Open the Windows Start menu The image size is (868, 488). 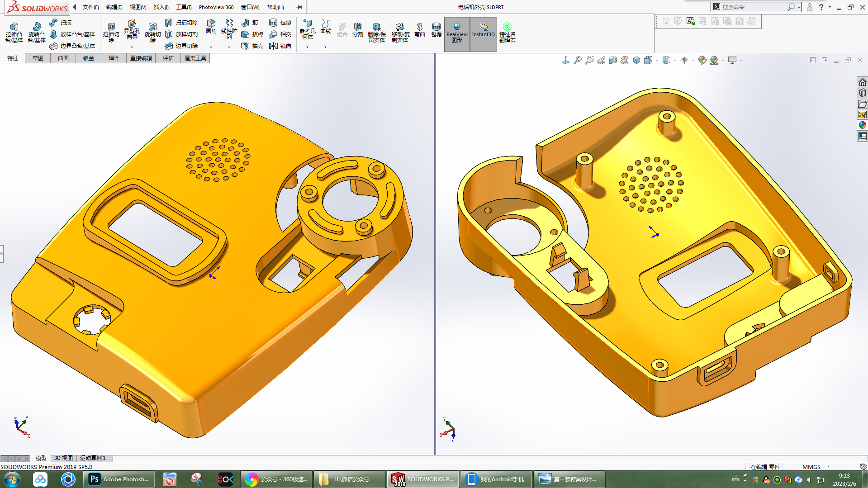[12, 479]
